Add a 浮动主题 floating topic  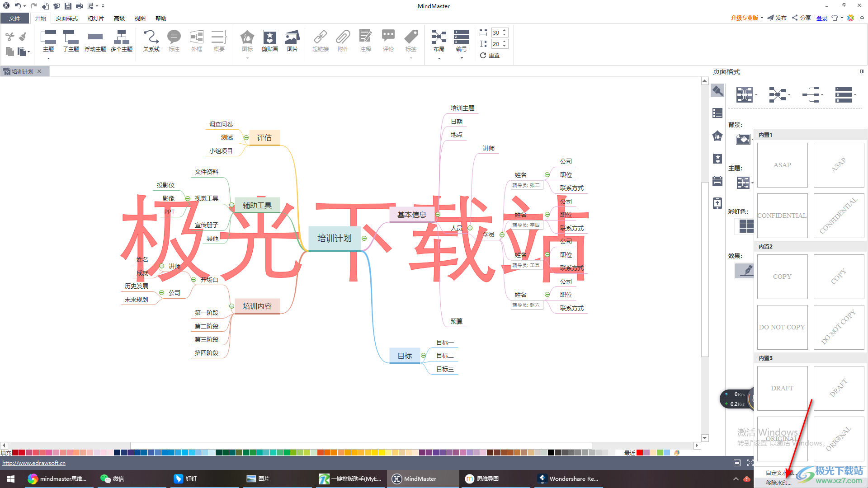click(x=95, y=41)
